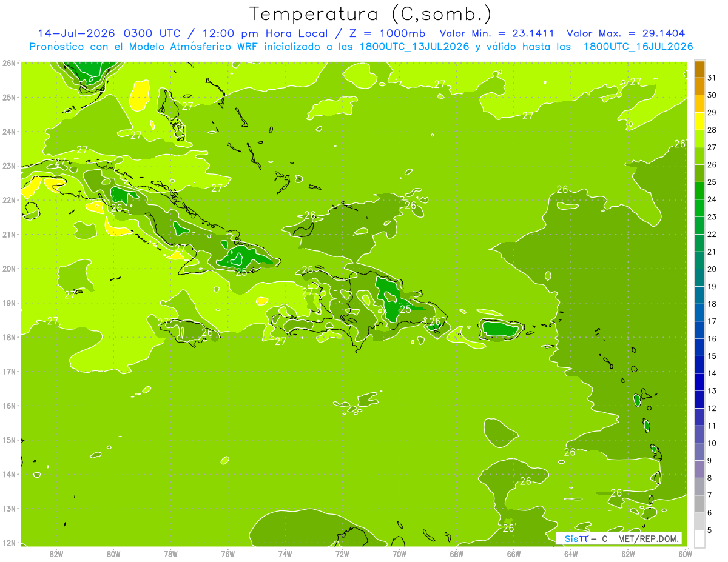Click longitude axis label '74W'
The height and width of the screenshot is (562, 728).
(x=285, y=554)
